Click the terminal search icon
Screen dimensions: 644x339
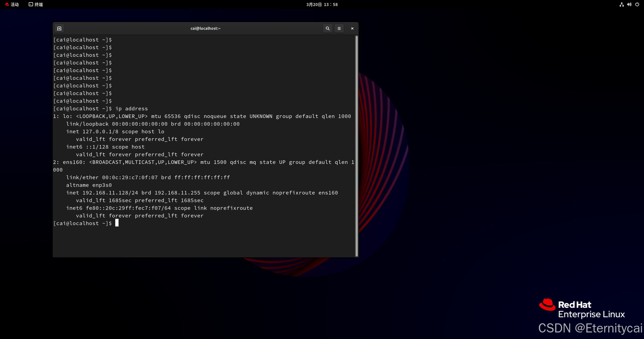(327, 28)
